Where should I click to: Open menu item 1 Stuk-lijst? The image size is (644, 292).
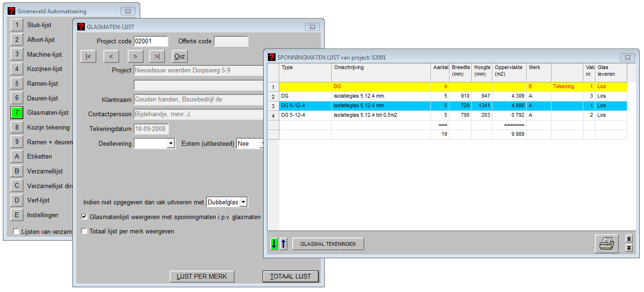(17, 25)
